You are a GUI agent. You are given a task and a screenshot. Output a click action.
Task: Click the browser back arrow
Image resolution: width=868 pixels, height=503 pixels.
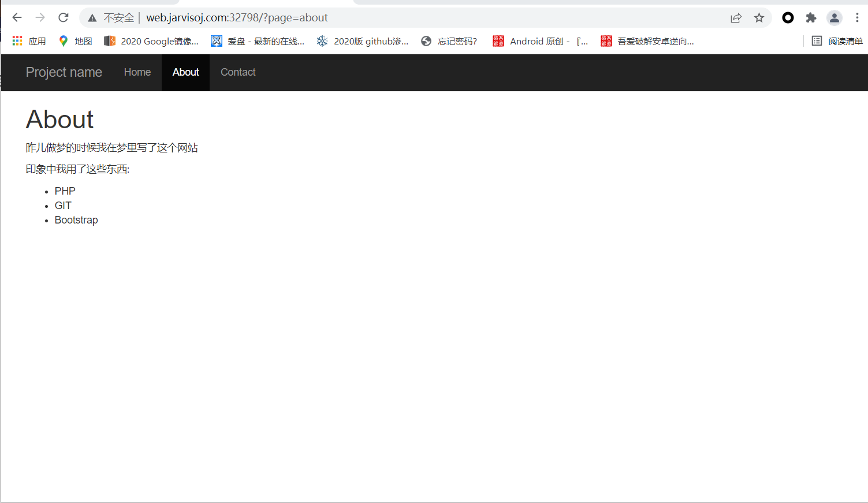click(17, 18)
